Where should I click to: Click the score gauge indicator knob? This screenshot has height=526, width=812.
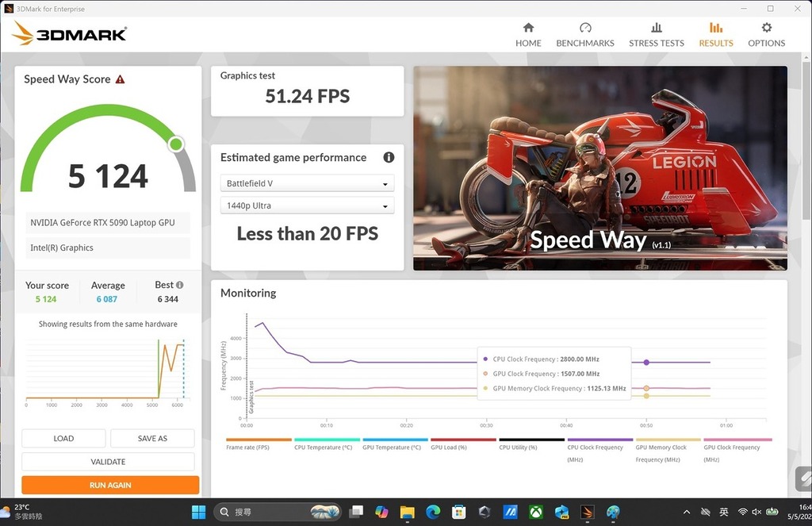(176, 144)
